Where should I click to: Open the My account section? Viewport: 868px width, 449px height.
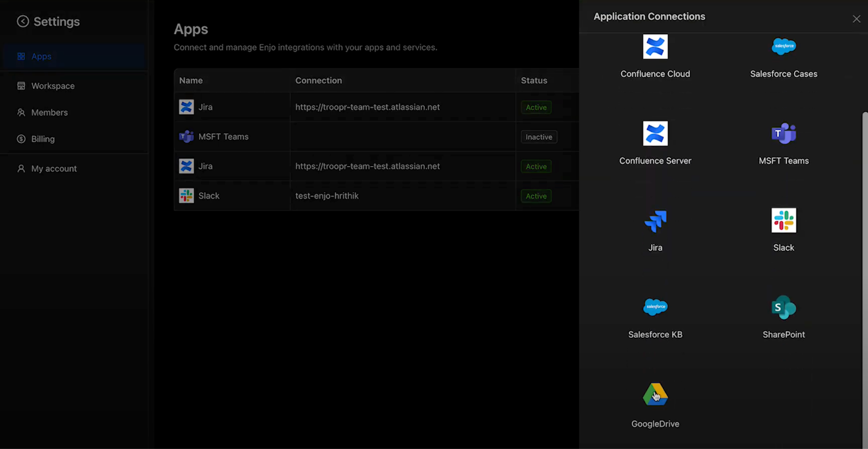coord(74,168)
